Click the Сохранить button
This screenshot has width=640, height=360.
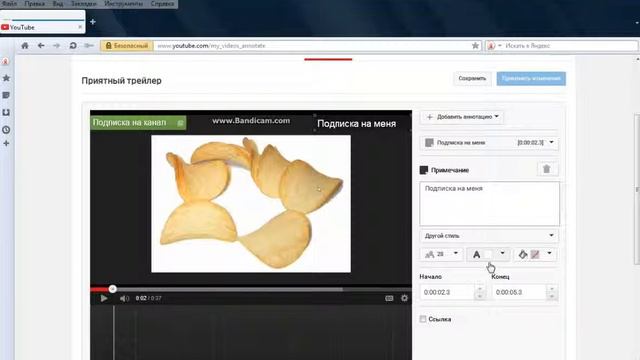pyautogui.click(x=472, y=78)
